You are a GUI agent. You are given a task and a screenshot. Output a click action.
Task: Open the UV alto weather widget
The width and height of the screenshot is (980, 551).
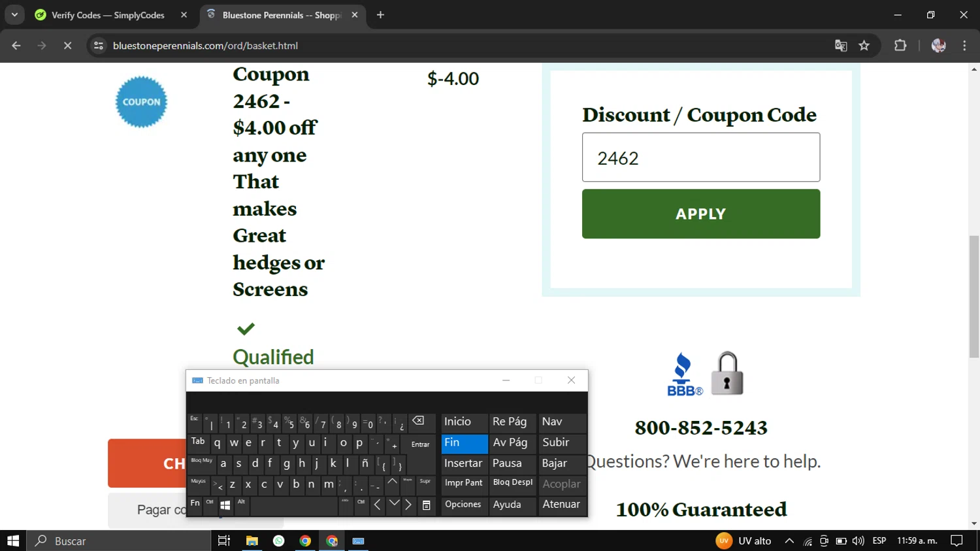pos(743,541)
